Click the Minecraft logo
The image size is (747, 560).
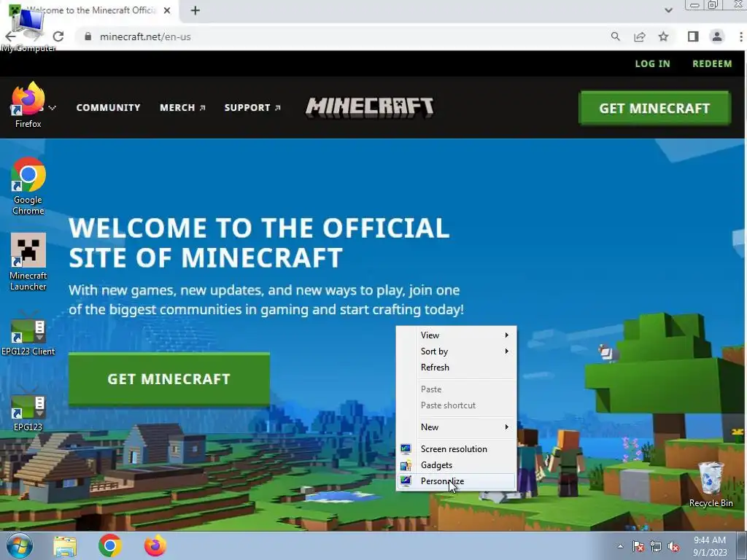pyautogui.click(x=370, y=108)
